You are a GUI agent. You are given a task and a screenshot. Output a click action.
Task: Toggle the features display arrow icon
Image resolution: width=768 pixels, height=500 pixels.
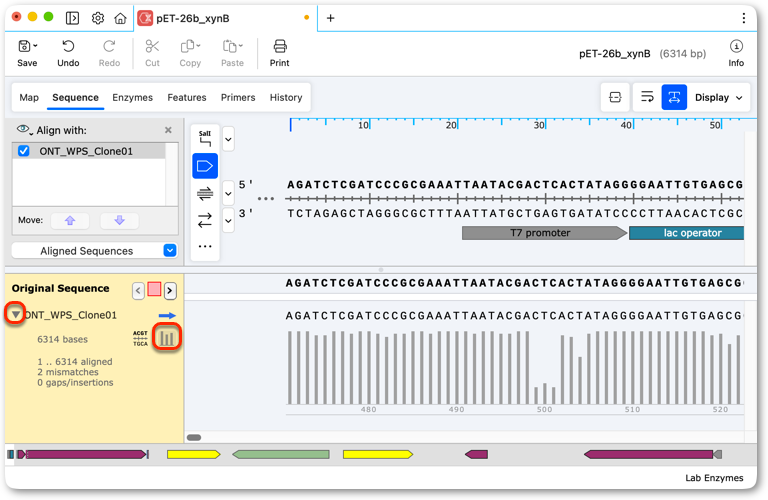(x=205, y=167)
